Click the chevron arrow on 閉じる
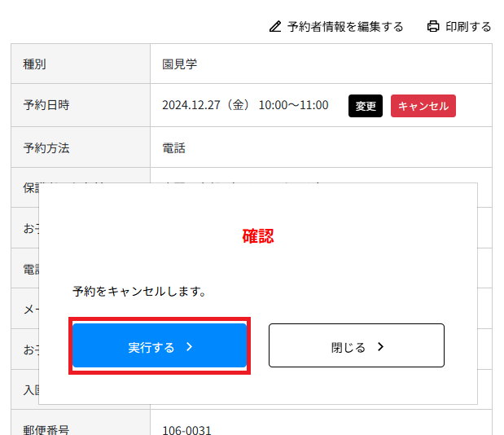The width and height of the screenshot is (504, 435). (x=380, y=346)
